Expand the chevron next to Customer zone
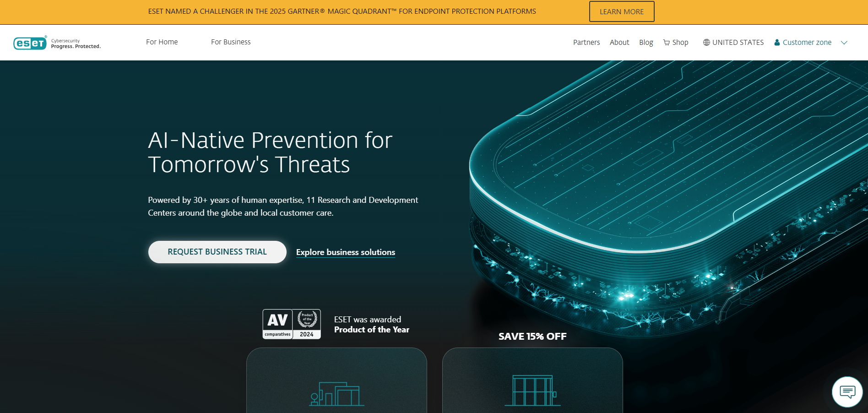 click(x=845, y=42)
